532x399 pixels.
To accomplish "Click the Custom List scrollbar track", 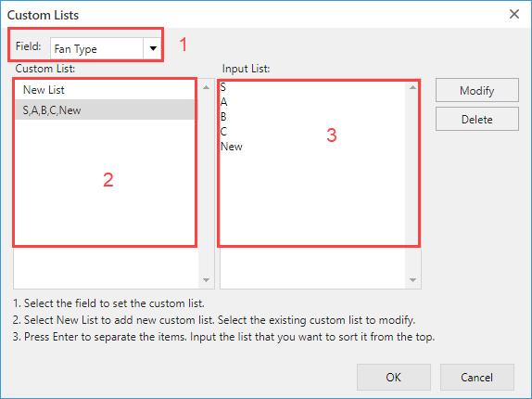I will click(x=206, y=184).
